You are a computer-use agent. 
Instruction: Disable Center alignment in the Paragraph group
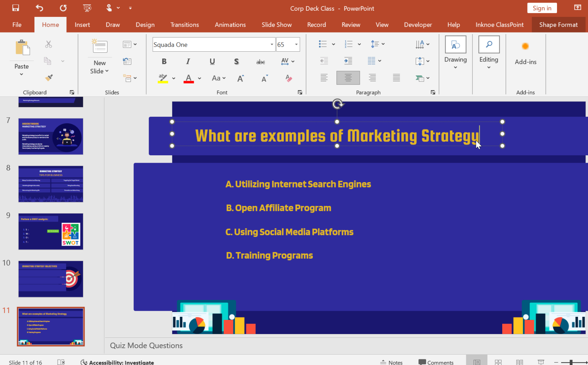[348, 78]
